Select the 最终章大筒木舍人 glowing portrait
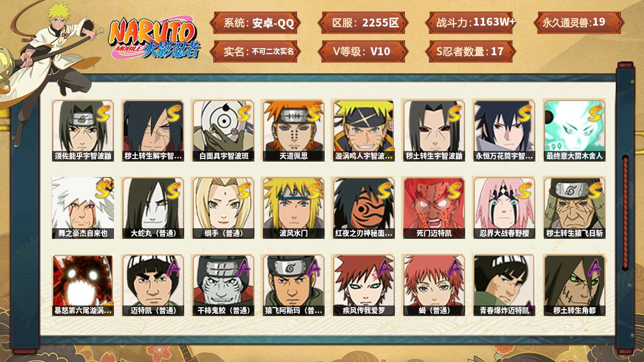The width and height of the screenshot is (644, 362). 574,130
